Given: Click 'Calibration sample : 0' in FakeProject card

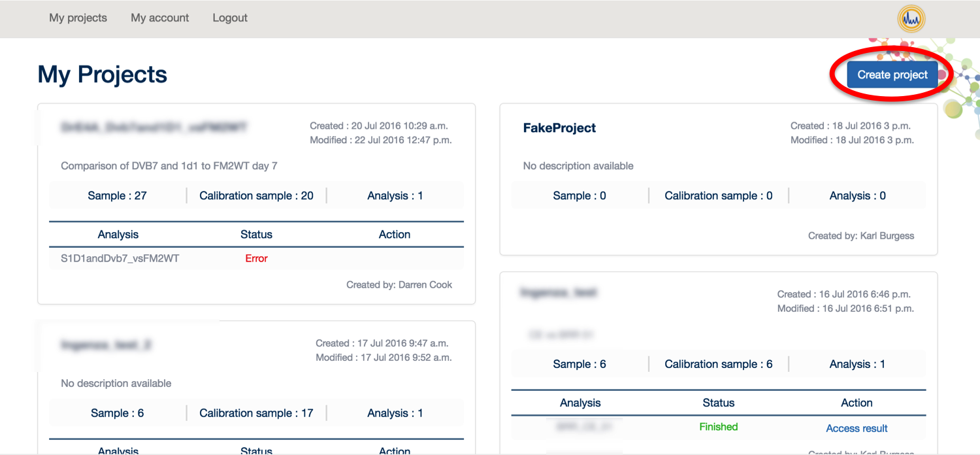Looking at the screenshot, I should pos(719,195).
